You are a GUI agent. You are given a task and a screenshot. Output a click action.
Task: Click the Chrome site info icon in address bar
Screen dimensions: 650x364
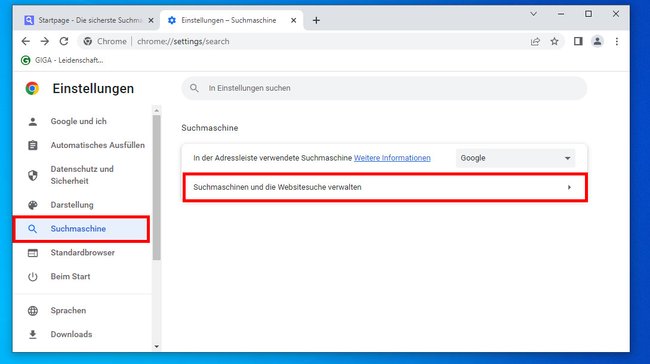click(87, 41)
